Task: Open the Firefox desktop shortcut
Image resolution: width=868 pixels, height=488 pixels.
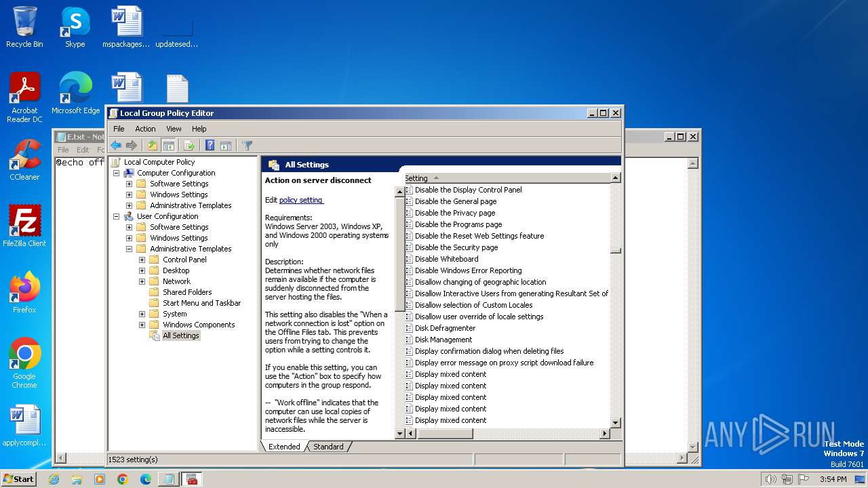Action: tap(24, 292)
